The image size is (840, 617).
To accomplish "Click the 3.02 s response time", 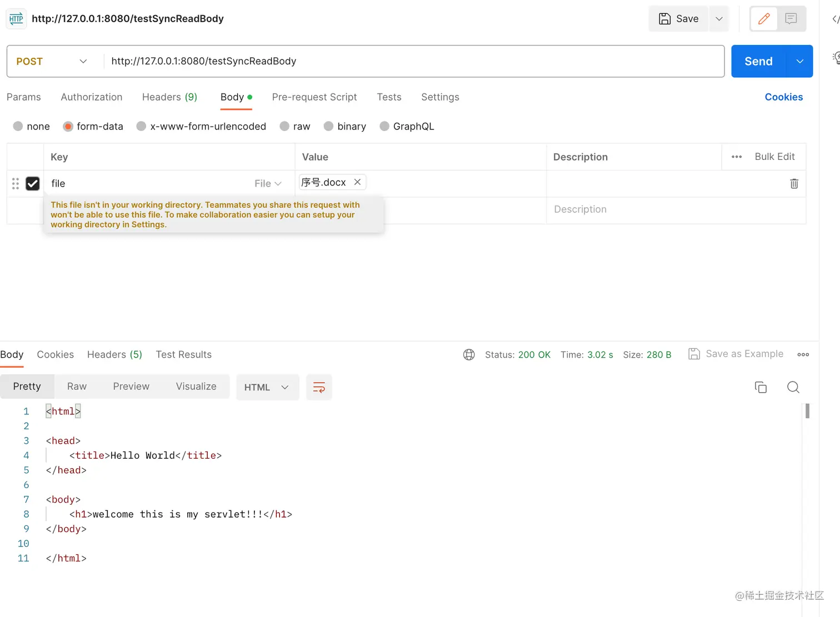I will click(601, 354).
